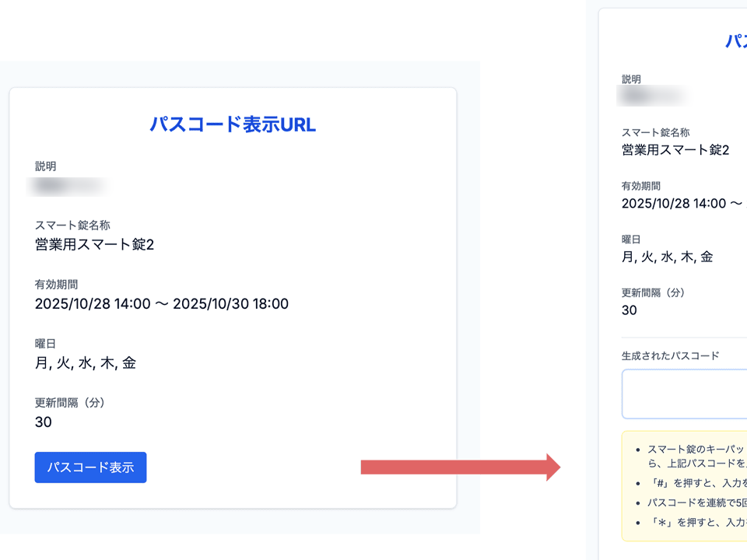Click the red arrow between the cards
The image size is (747, 560).
(461, 467)
